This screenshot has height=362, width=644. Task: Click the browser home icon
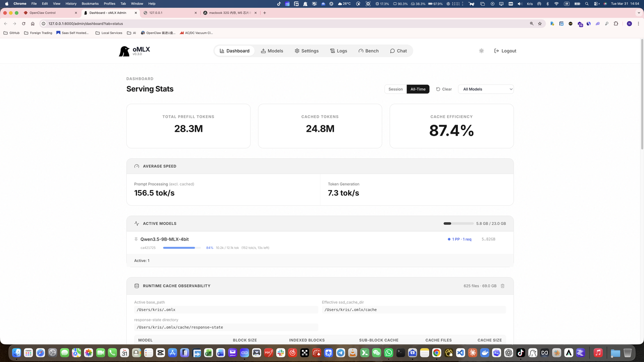[x=33, y=24]
